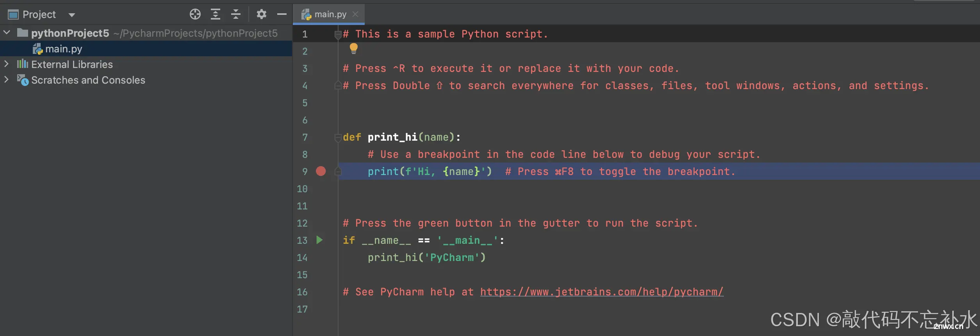Click the 'Press Double ⇧ to search everywhere' comment

636,86
